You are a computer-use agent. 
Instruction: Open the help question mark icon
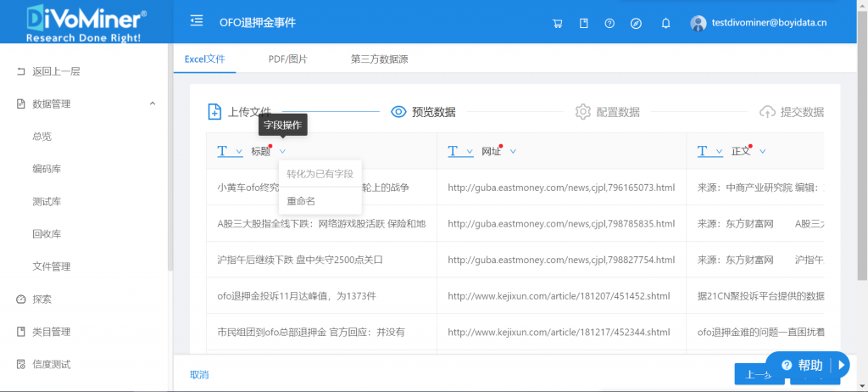click(609, 23)
